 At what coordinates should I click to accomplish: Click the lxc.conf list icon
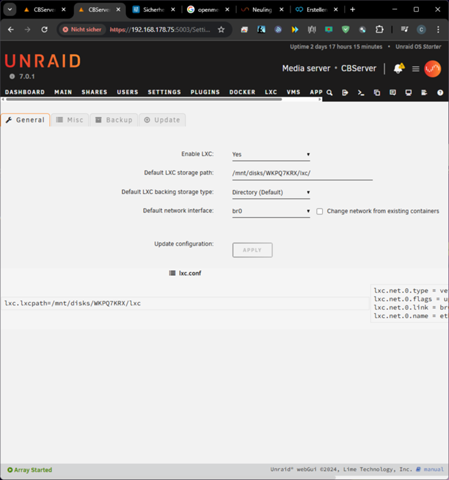[172, 273]
